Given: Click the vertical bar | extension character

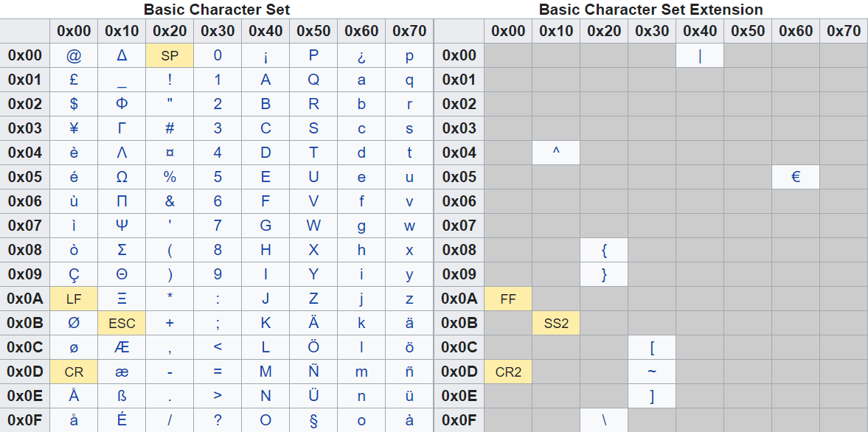Looking at the screenshot, I should click(x=700, y=55).
